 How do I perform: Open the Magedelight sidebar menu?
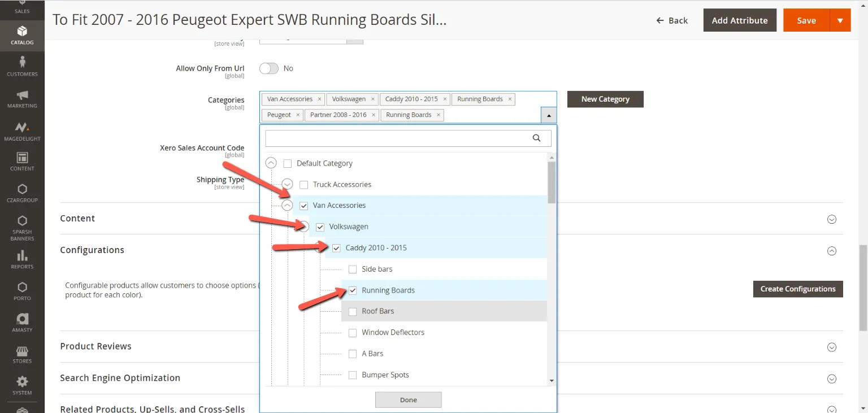click(22, 131)
